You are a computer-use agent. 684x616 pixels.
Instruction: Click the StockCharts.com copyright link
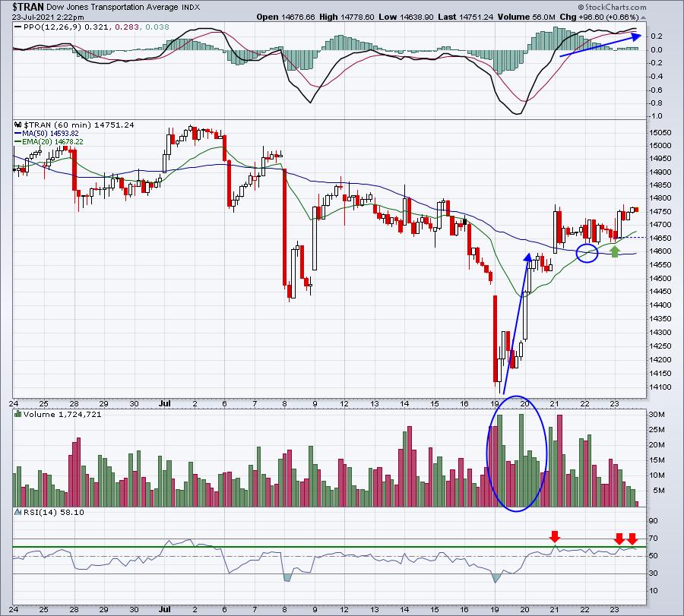click(x=612, y=7)
